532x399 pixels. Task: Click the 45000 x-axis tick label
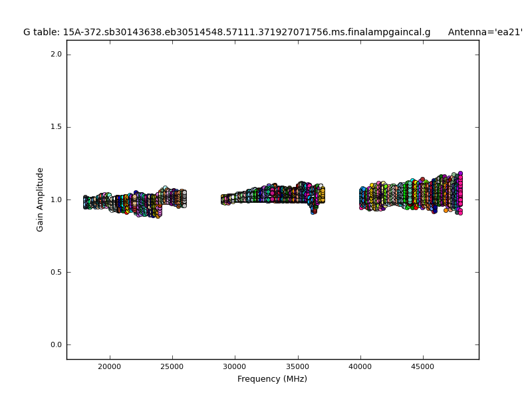tap(422, 366)
